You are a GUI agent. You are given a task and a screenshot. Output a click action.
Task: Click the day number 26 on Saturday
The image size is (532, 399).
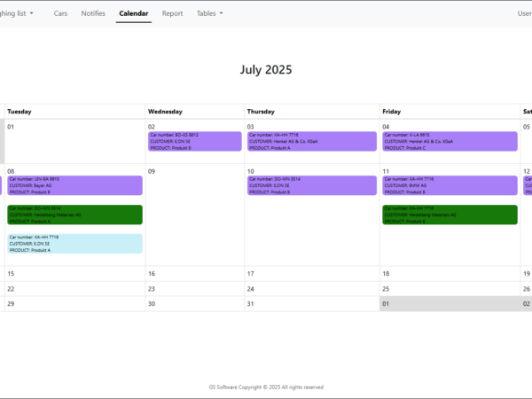point(527,289)
